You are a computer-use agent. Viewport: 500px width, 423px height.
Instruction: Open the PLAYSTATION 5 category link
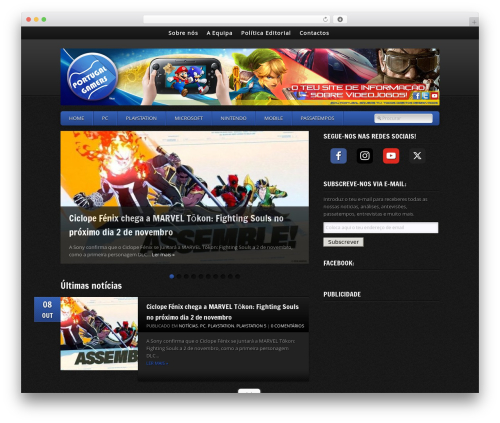251,326
